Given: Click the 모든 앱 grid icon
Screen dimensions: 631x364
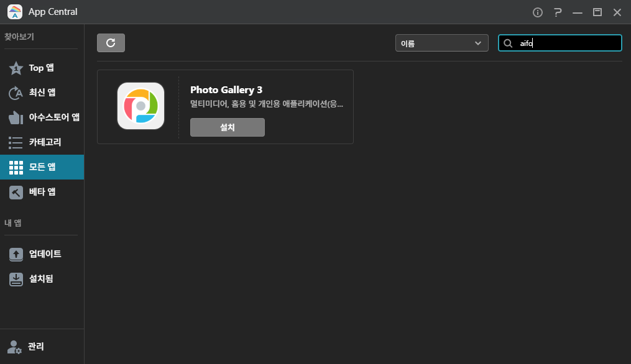Looking at the screenshot, I should 16,167.
